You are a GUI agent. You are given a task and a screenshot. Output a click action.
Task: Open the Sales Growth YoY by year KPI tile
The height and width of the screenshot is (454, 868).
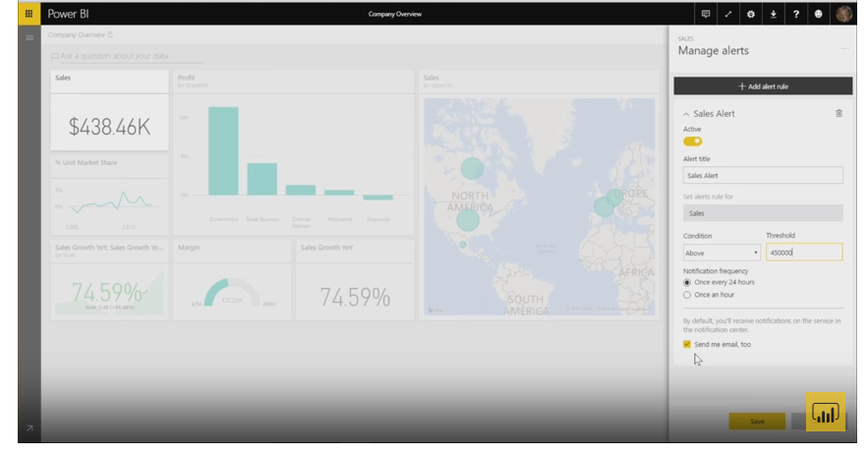110,280
